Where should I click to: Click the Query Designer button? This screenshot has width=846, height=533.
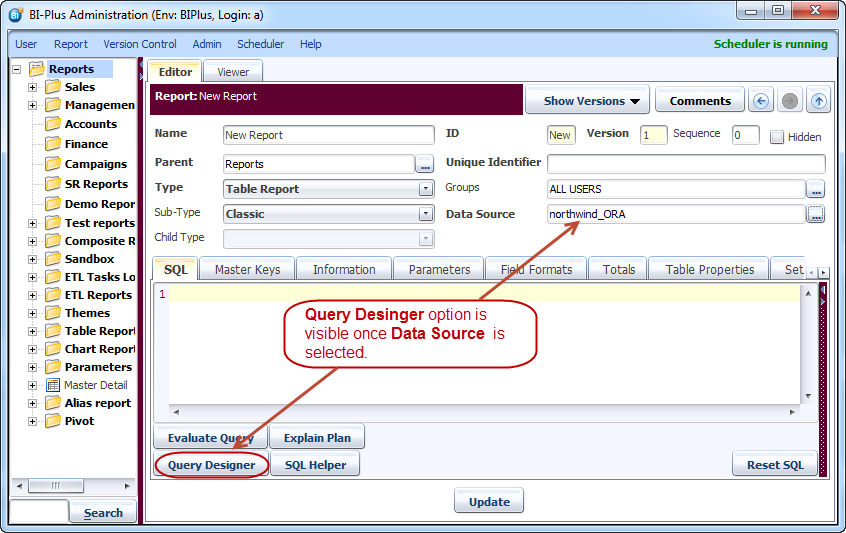pos(211,465)
